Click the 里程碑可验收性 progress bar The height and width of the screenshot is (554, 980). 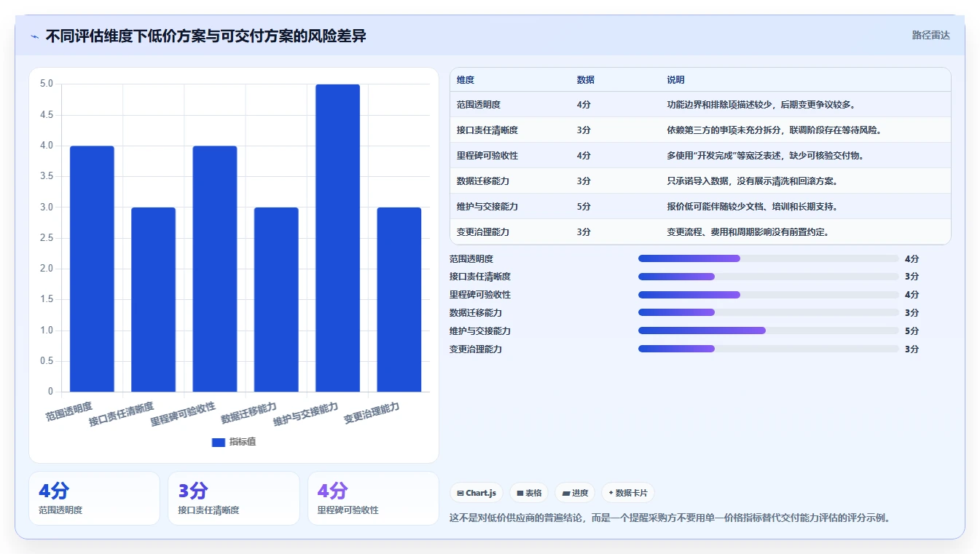click(769, 295)
